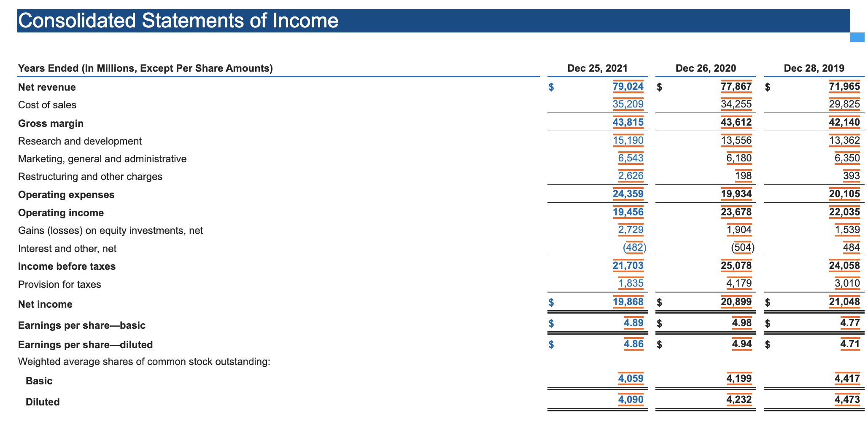Screen dimensions: 868x424
Task: Select the Gross margin value 43,815
Action: pos(628,122)
